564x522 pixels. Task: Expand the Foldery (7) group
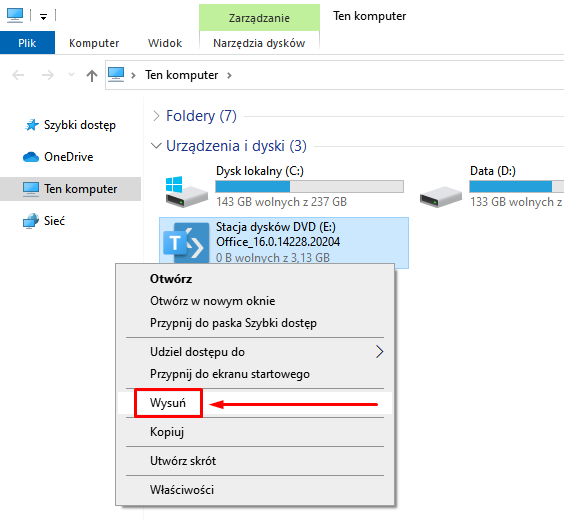click(156, 116)
